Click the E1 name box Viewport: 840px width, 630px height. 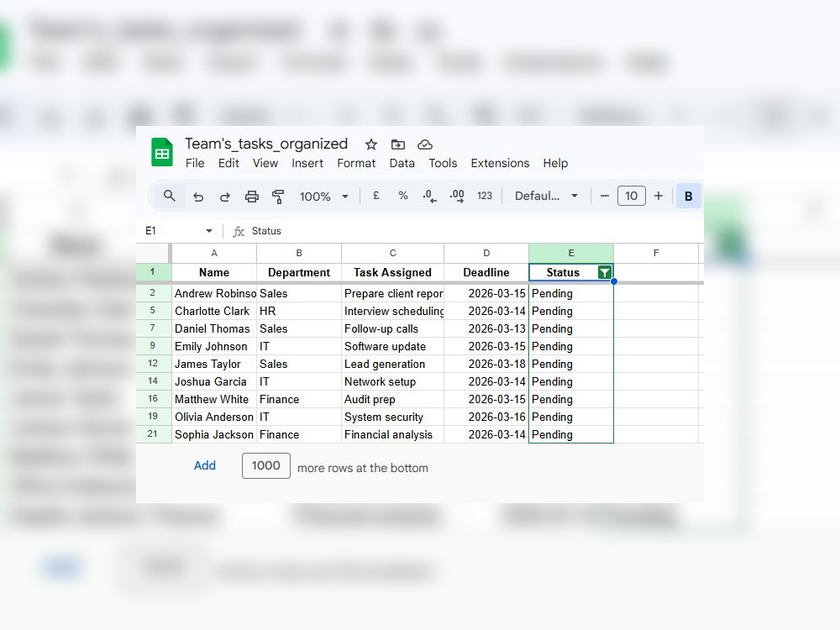click(x=172, y=231)
